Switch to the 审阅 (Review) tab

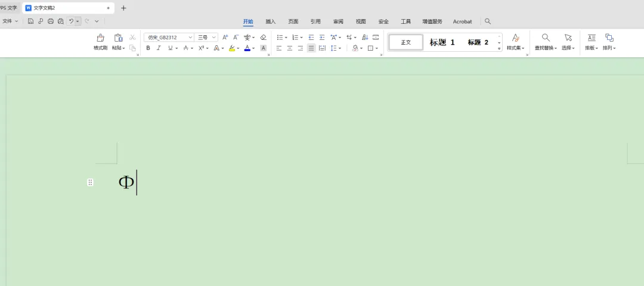click(338, 21)
